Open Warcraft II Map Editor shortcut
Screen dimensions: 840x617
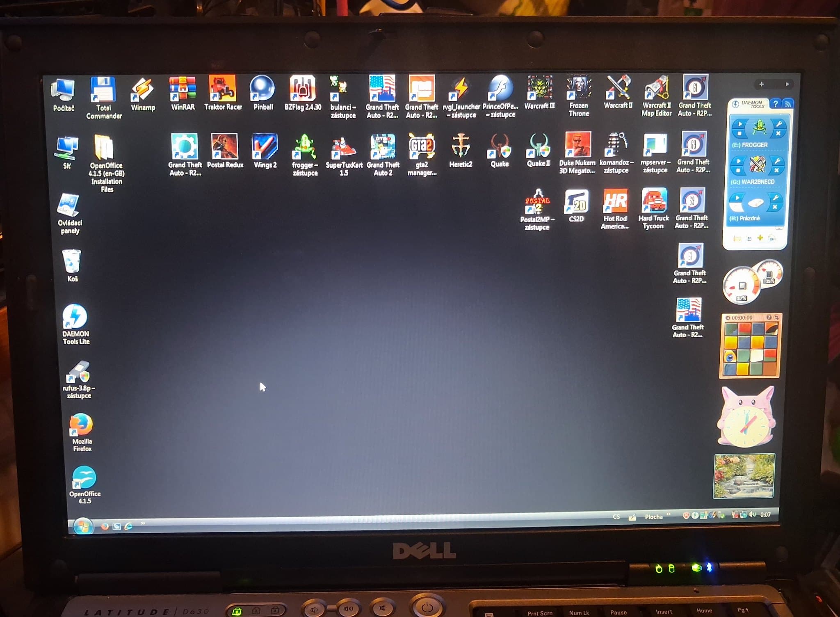tap(657, 96)
